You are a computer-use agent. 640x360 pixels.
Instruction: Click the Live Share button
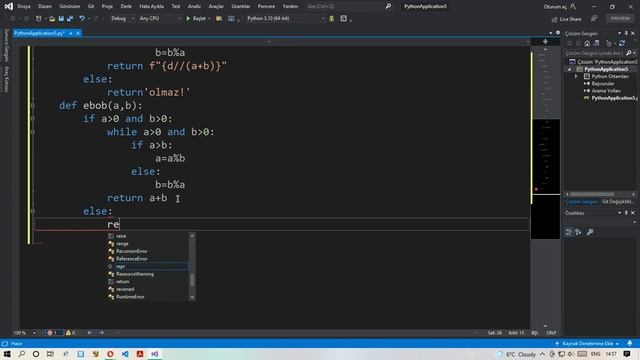point(567,19)
